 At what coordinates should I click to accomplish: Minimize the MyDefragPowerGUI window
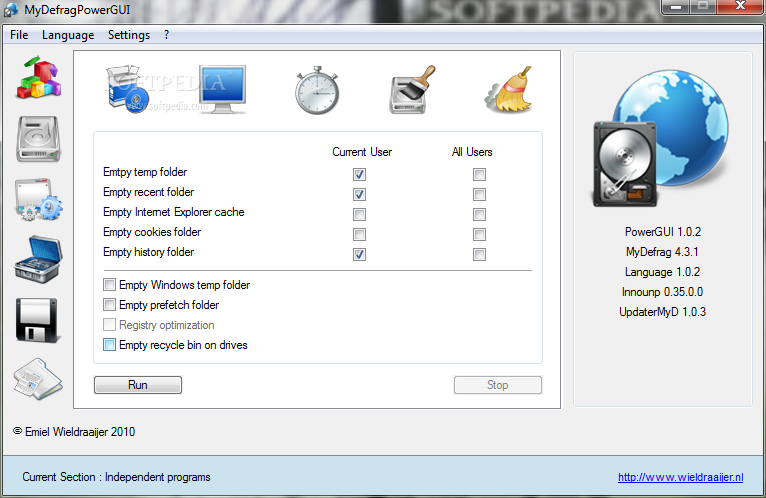pos(676,7)
